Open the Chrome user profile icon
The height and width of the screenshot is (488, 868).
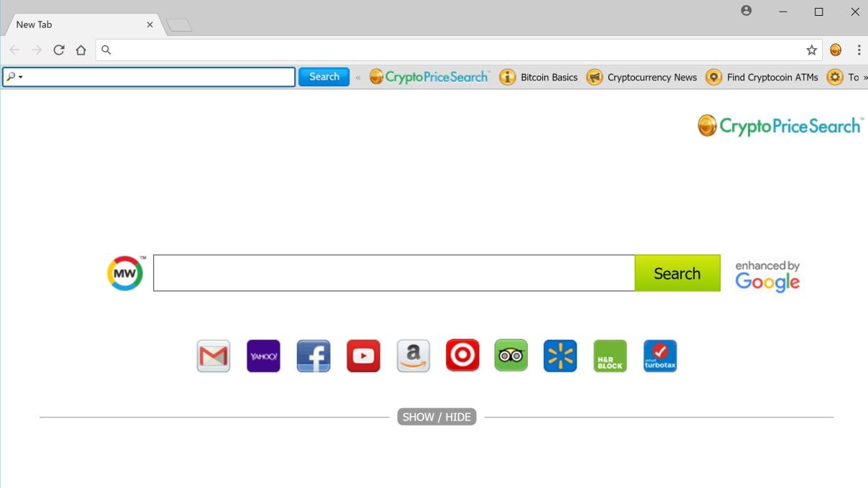point(746,11)
